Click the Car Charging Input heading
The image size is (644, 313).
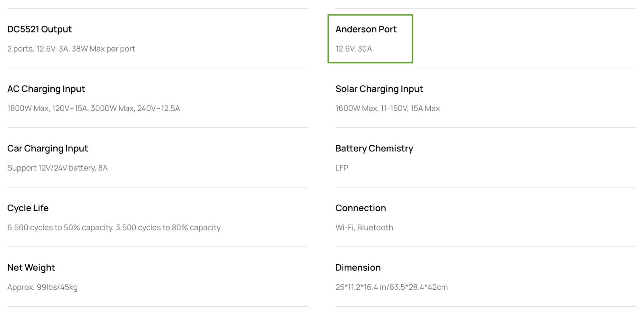47,149
